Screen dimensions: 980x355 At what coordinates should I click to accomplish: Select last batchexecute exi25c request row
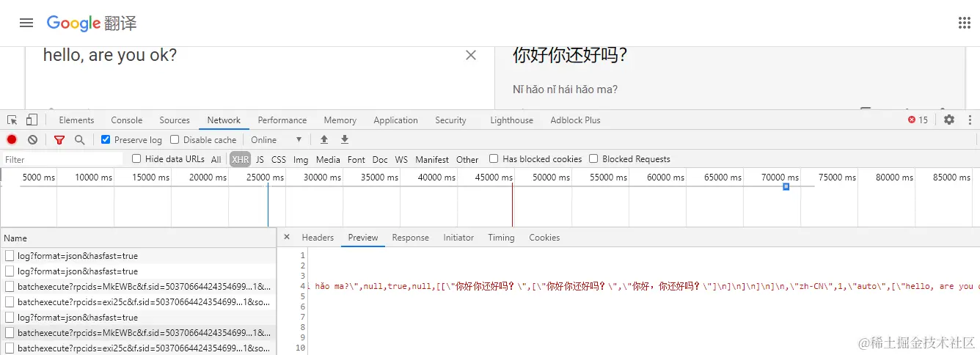[138, 348]
